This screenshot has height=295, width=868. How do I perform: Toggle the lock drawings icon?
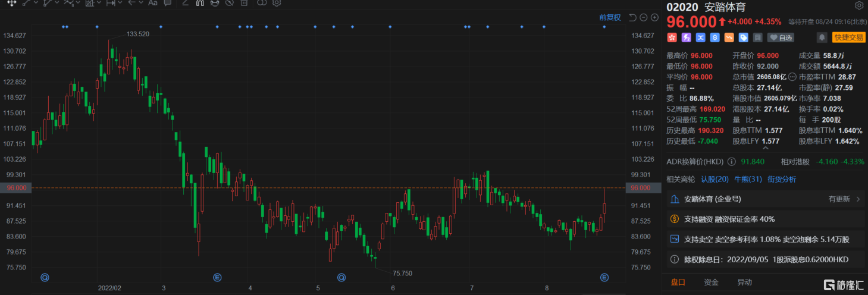tap(215, 2)
